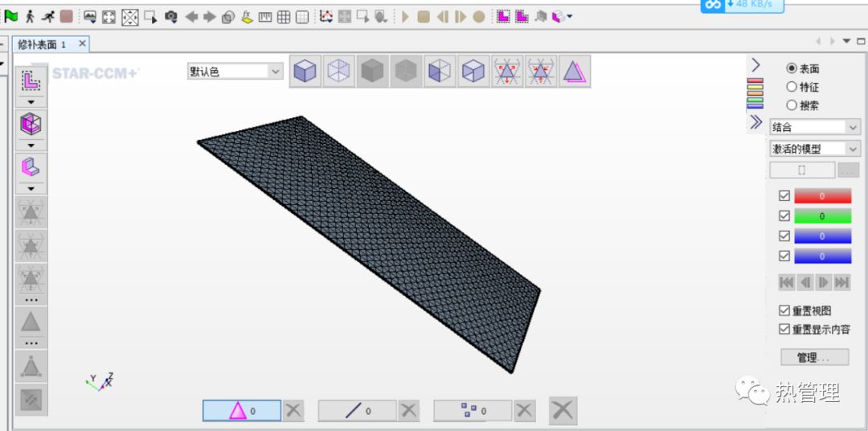Click the half-shaded cube display icon
The height and width of the screenshot is (431, 868).
point(440,71)
